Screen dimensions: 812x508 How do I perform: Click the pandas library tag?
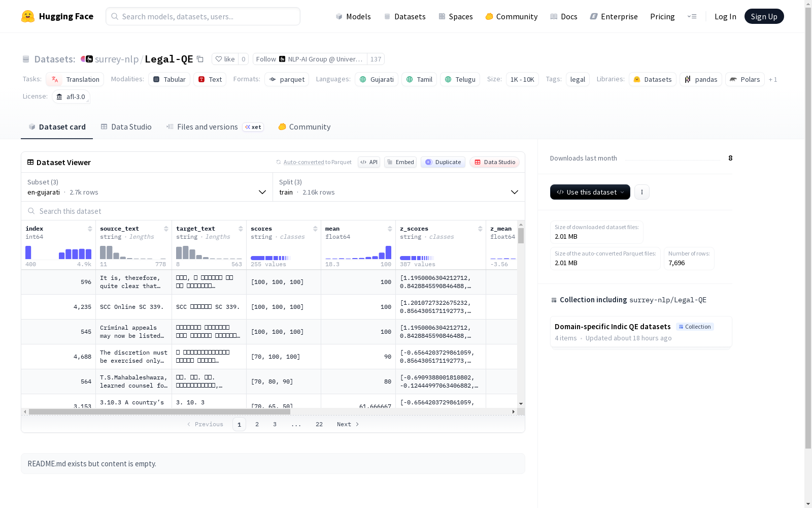(x=701, y=79)
